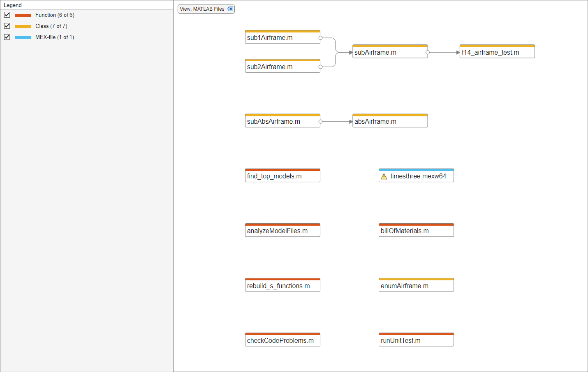The height and width of the screenshot is (372, 588).
Task: Click output port circle of sub2Airframe.m
Action: coord(320,67)
